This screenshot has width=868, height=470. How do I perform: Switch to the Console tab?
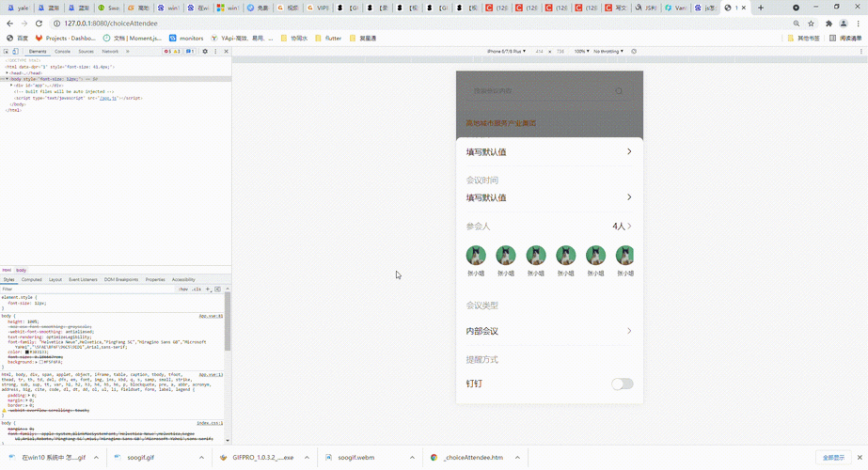pos(62,52)
